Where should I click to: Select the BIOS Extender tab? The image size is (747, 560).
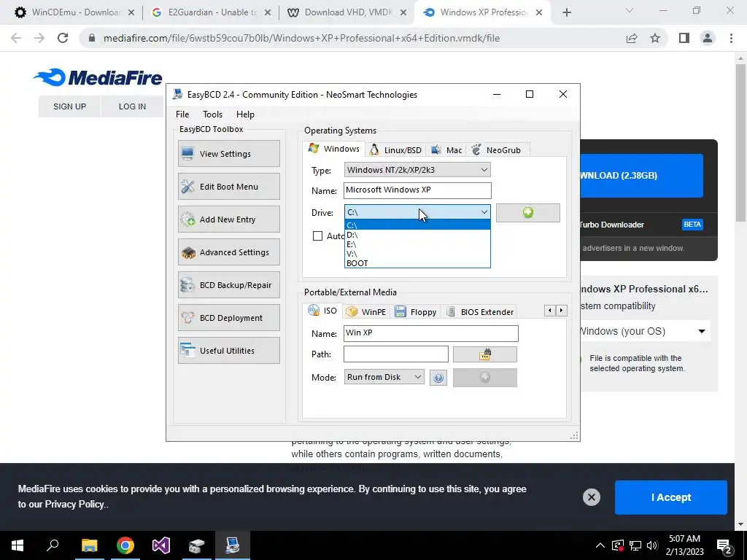pyautogui.click(x=480, y=312)
